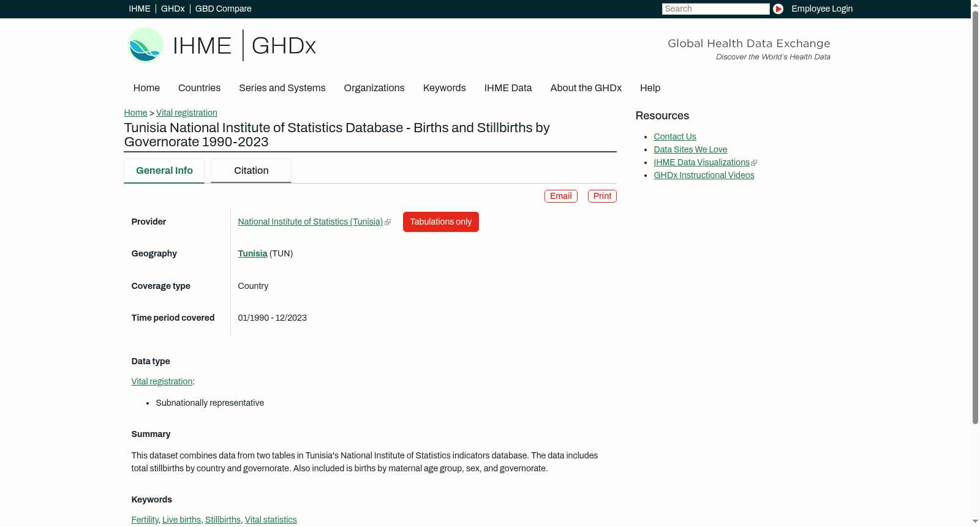The height and width of the screenshot is (527, 980).
Task: Click the GHDx logo text
Action: click(284, 46)
